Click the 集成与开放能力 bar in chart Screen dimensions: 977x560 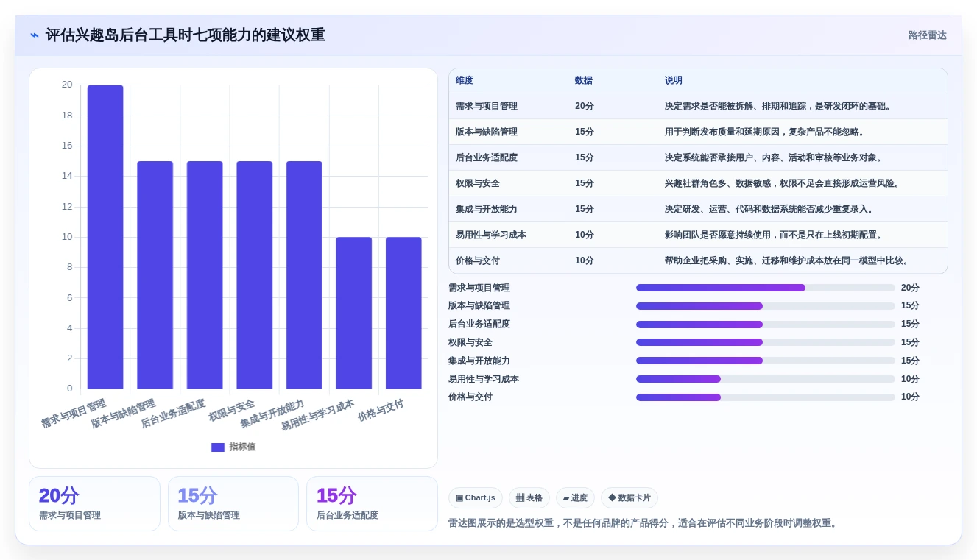[304, 275]
